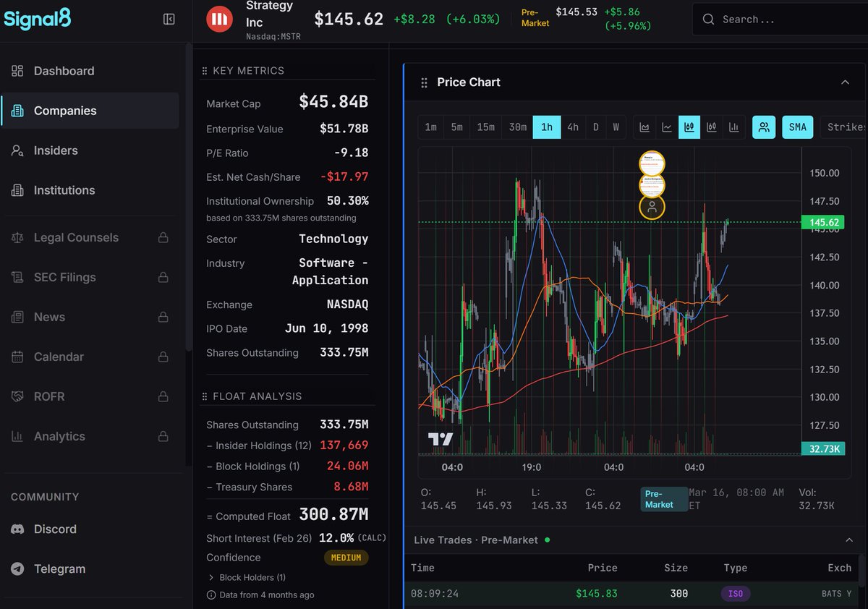
Task: Click the Price Chart drag handle
Action: pyautogui.click(x=425, y=82)
